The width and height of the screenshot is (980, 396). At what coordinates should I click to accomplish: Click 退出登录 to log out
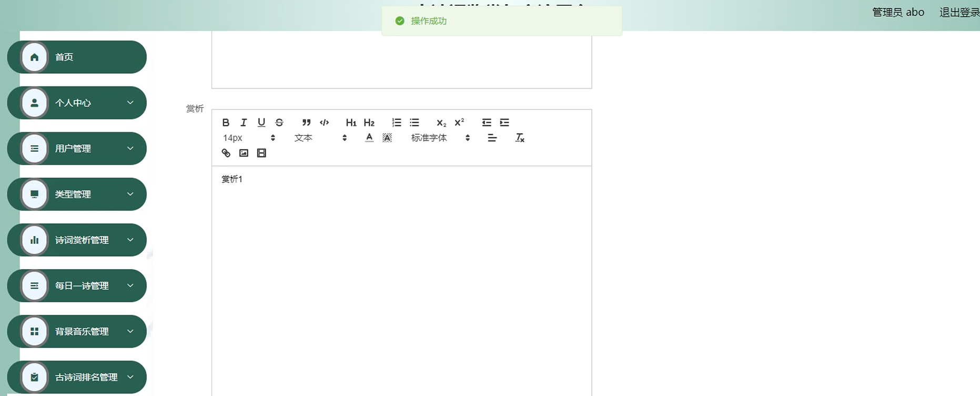pyautogui.click(x=959, y=13)
